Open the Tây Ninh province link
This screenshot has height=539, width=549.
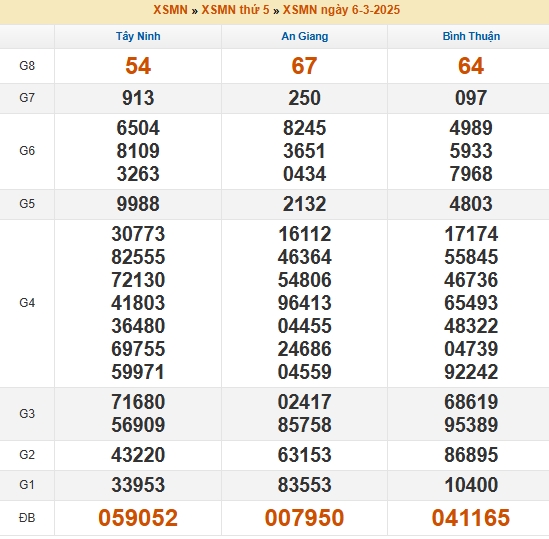click(x=138, y=36)
